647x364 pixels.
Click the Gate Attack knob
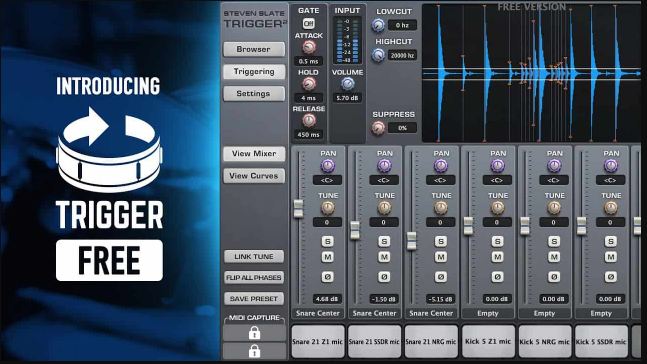coord(308,47)
